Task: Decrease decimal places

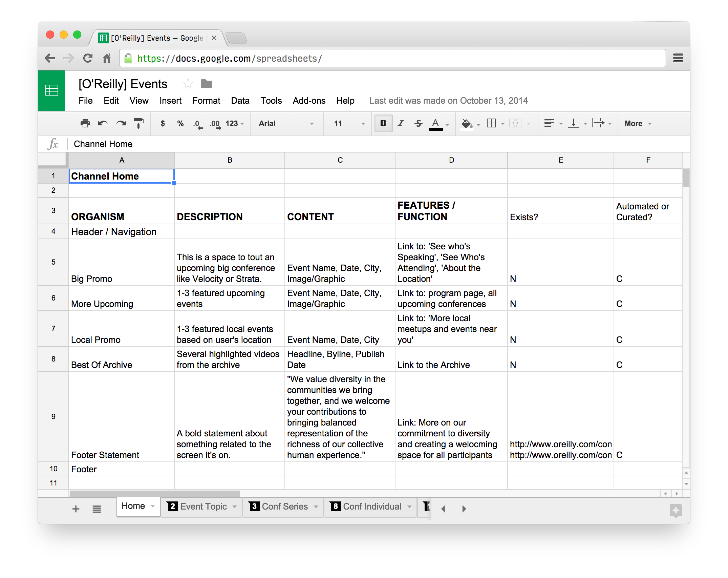Action: pyautogui.click(x=198, y=124)
